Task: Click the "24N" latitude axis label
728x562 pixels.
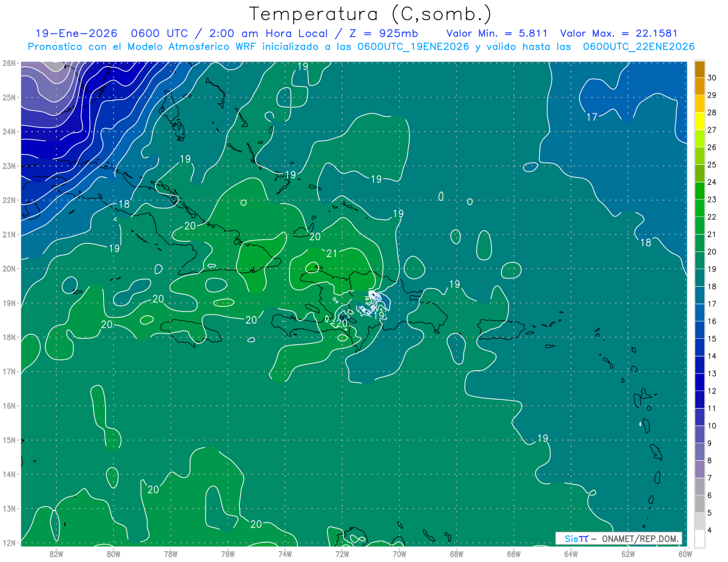Action: pos(9,132)
